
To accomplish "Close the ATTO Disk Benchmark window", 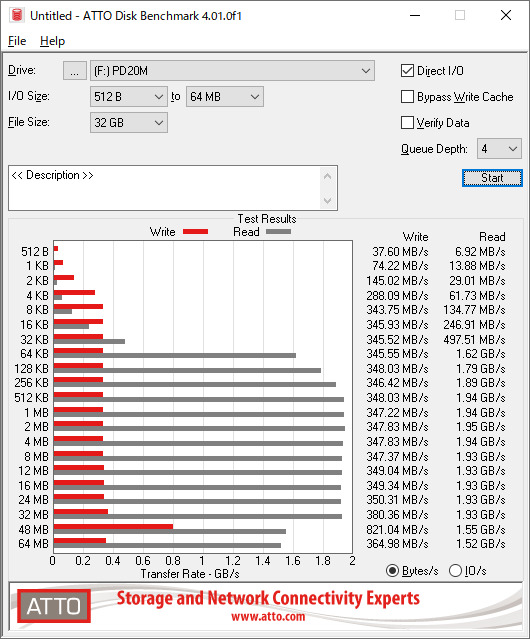I will pos(506,15).
